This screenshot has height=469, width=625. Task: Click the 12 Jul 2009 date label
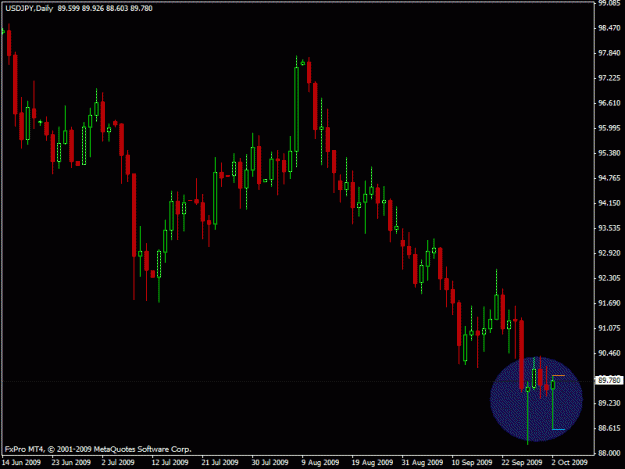(170, 462)
